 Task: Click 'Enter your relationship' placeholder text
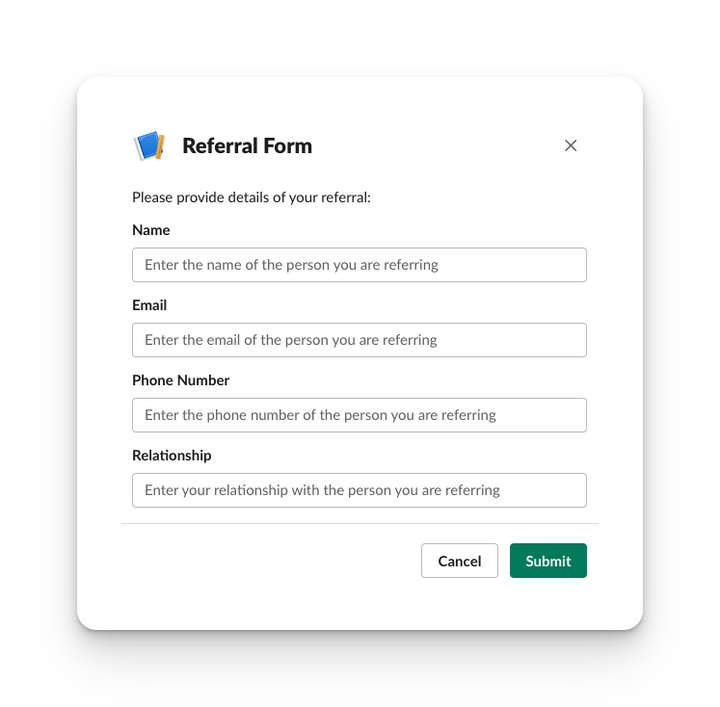[x=322, y=490]
